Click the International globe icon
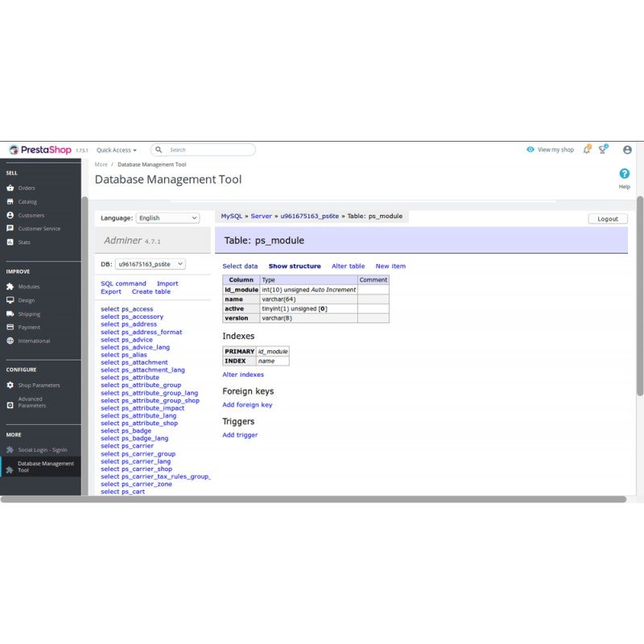644x644 pixels. point(10,341)
